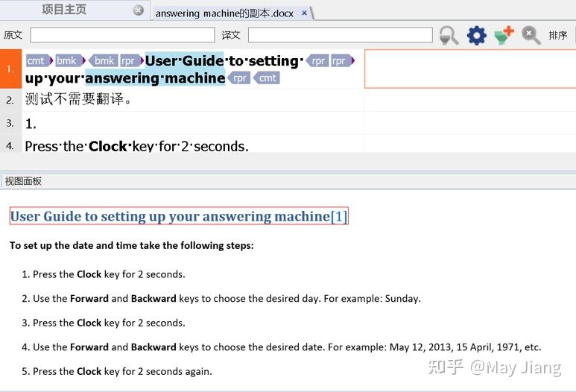
Task: Click the footnote [1] link in the preview heading
Action: coord(339,217)
